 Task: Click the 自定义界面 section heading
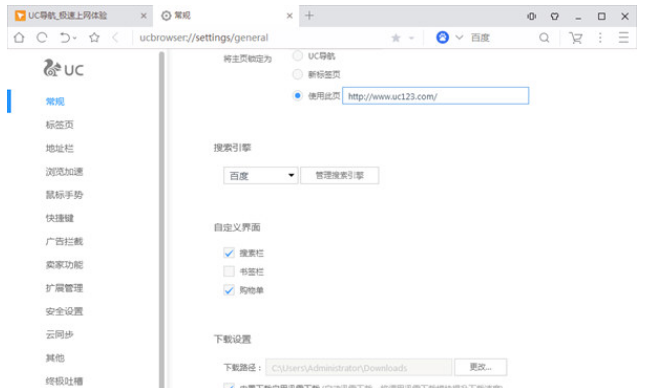237,227
